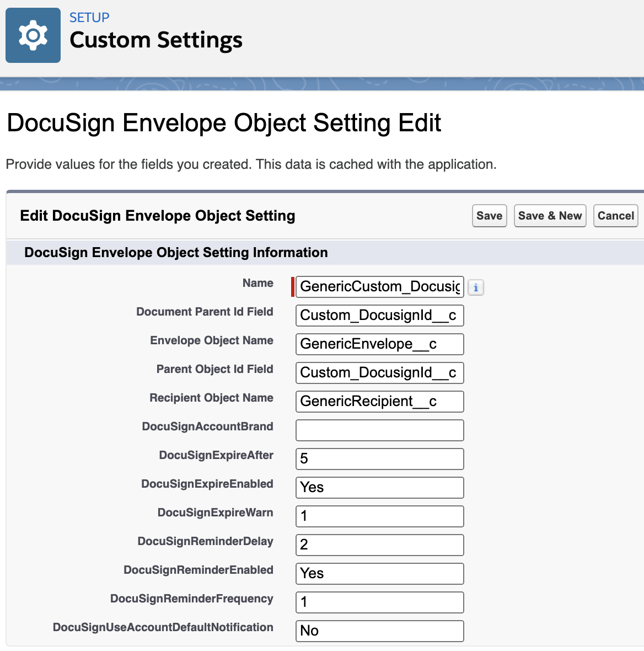This screenshot has height=651, width=644.
Task: Click the DocuSignUseAccountDefaultNotification input
Action: [380, 631]
